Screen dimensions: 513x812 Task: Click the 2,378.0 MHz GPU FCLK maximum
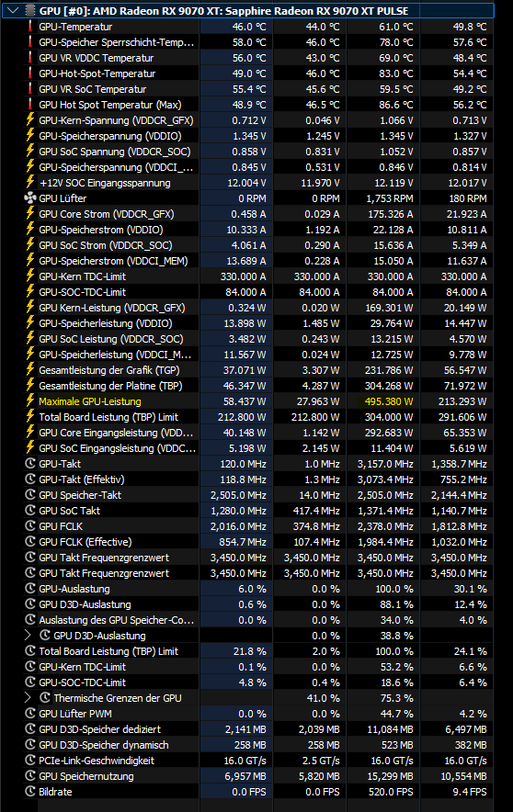coord(385,526)
